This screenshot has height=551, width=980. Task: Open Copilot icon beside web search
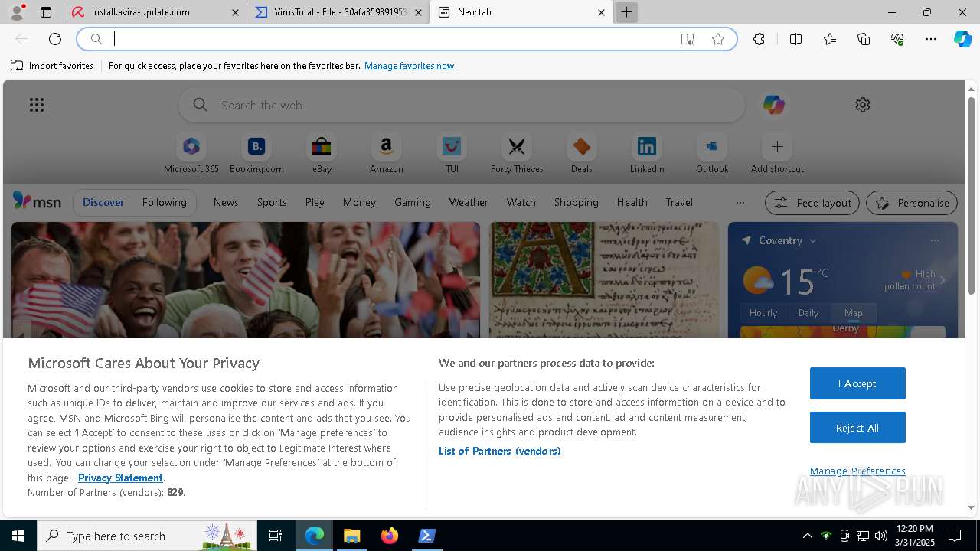pyautogui.click(x=773, y=105)
